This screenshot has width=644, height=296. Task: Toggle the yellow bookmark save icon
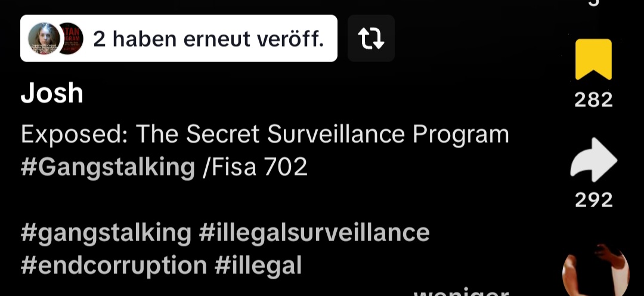(x=593, y=60)
